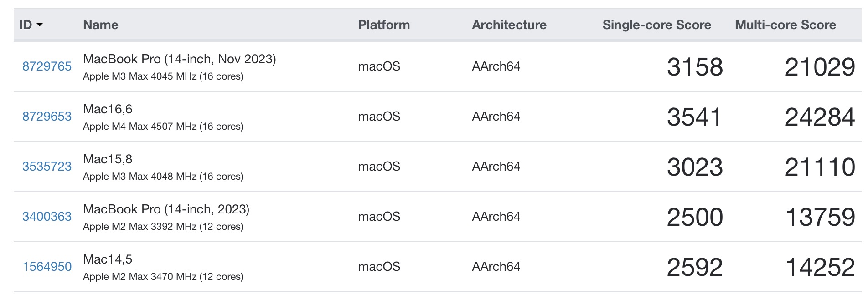
Task: Click the Mac14,5 device name
Action: point(108,259)
